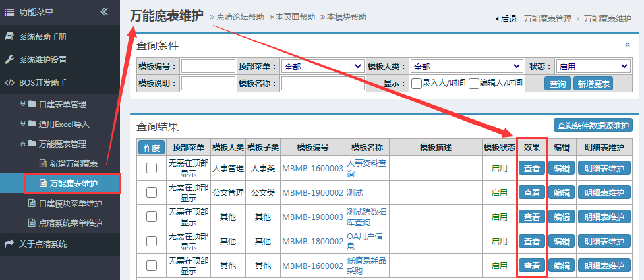The image size is (644, 280).
Task: Click the wrench icon beside 系统维护设置
Action: 9,59
